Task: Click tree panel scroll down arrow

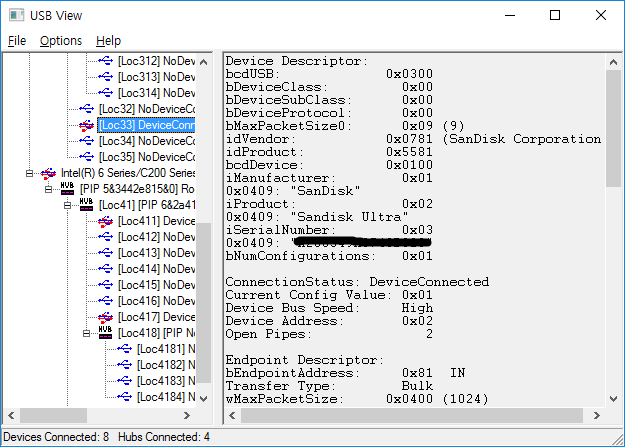Action: 204,399
